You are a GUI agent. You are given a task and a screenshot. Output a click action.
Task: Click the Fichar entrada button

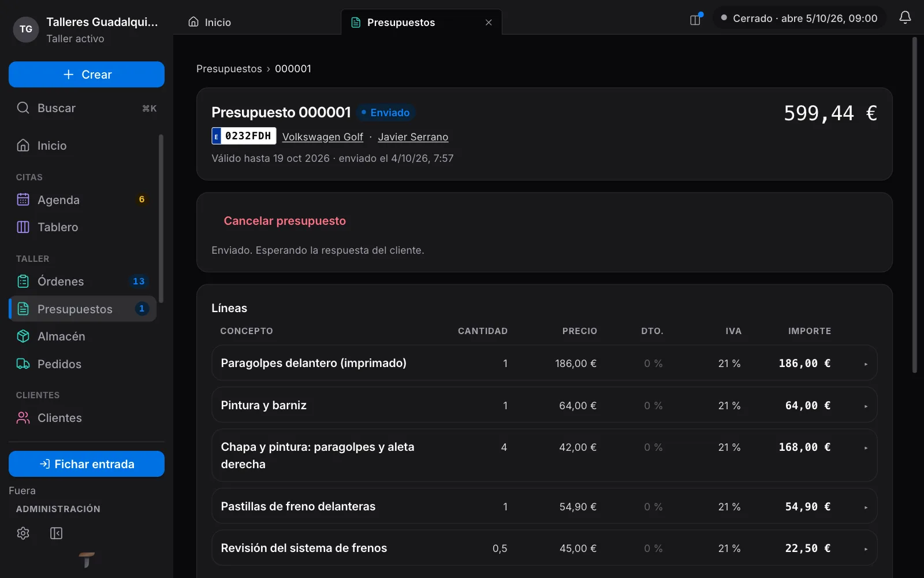(x=87, y=464)
